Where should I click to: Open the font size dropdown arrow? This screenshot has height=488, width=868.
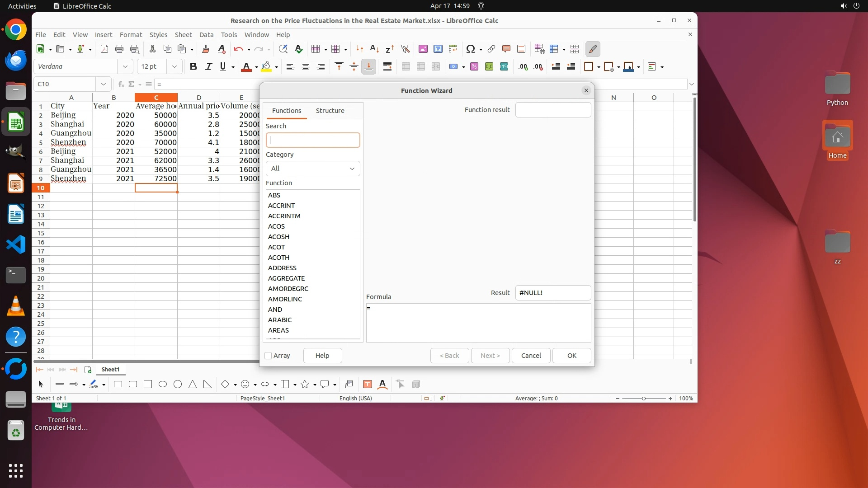[175, 67]
